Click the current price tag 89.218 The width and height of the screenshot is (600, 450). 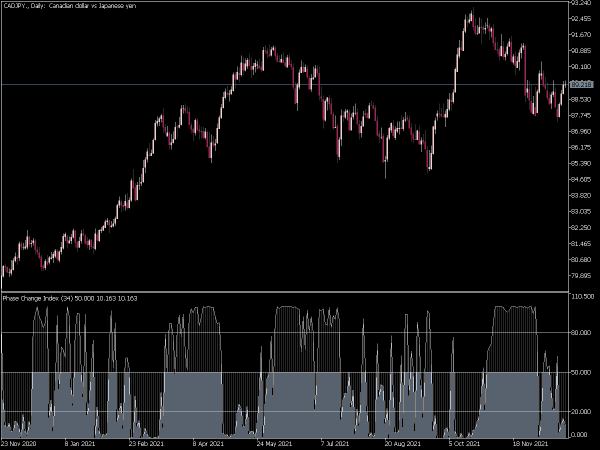(581, 84)
